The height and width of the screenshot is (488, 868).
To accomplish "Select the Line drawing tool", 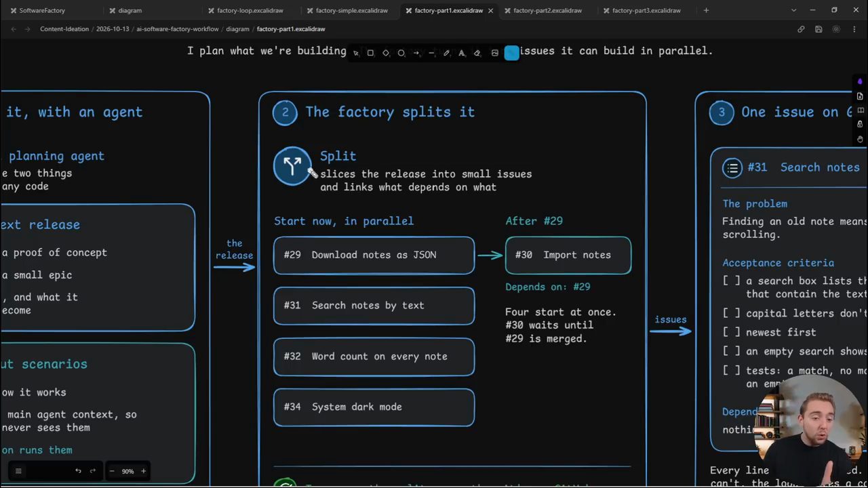I will click(431, 53).
